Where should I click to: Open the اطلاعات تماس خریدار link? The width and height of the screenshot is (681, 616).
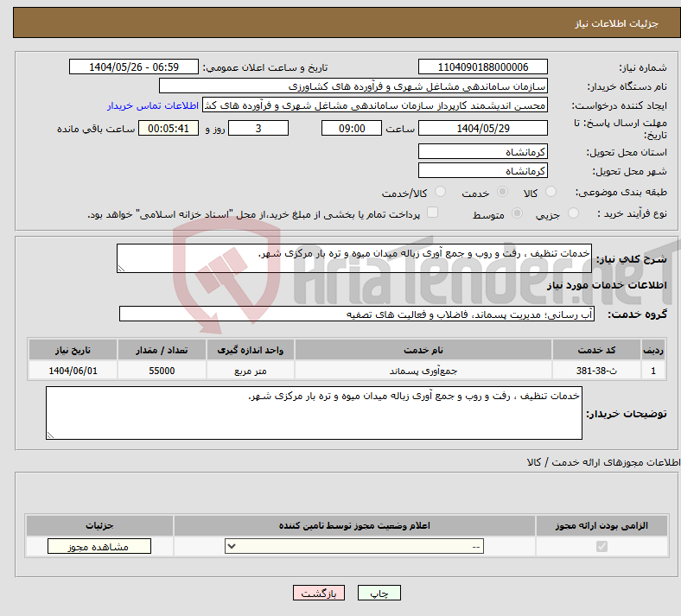point(153,105)
